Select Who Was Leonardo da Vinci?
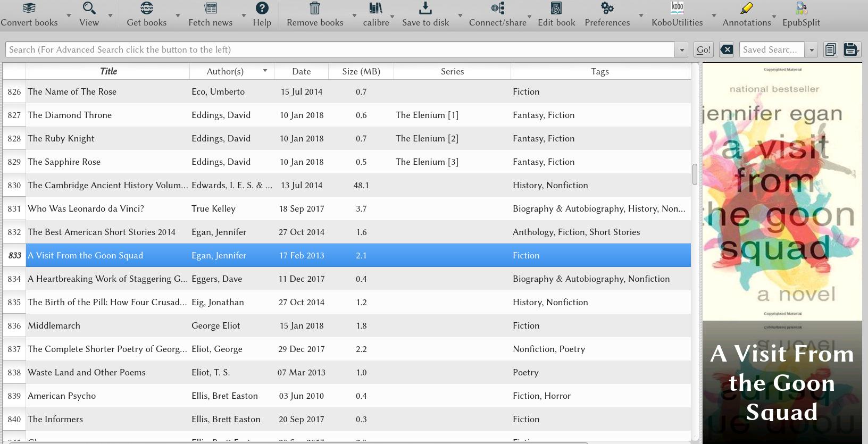The width and height of the screenshot is (868, 444). pos(86,208)
